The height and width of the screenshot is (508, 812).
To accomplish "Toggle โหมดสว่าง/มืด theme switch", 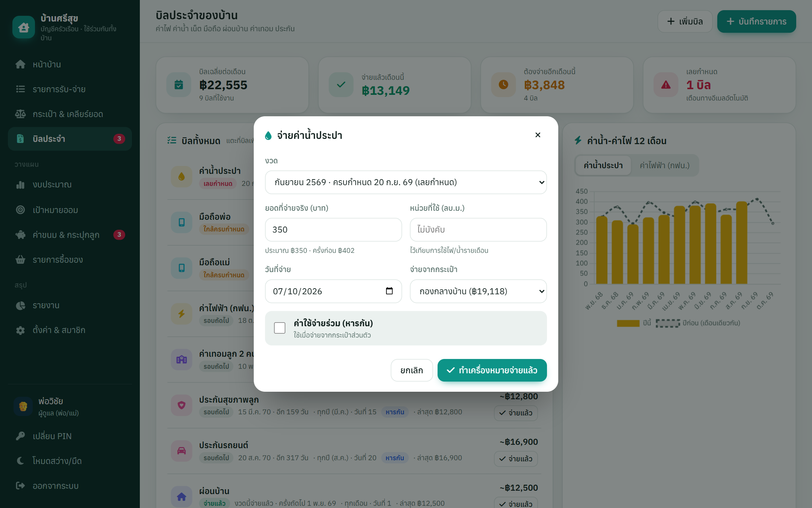I will click(70, 461).
